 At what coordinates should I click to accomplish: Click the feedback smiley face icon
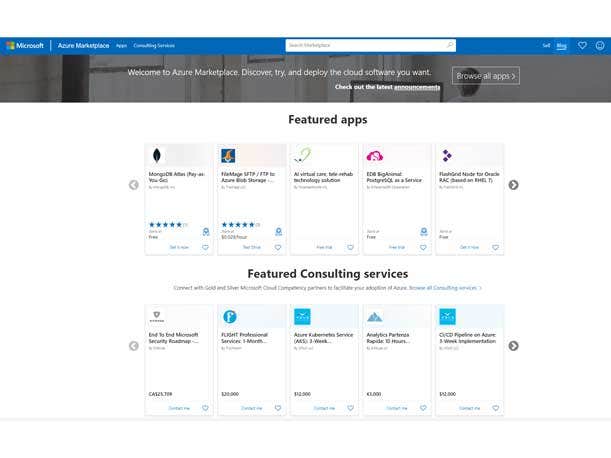click(600, 45)
